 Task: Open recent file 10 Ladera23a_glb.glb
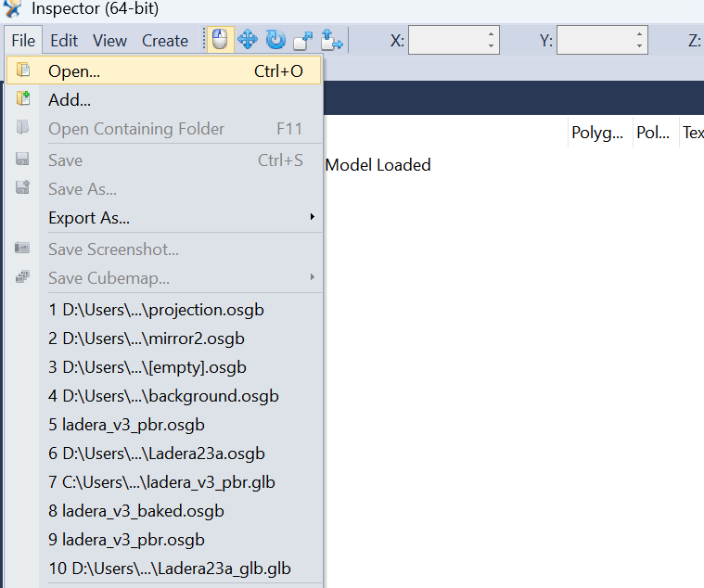(x=164, y=569)
